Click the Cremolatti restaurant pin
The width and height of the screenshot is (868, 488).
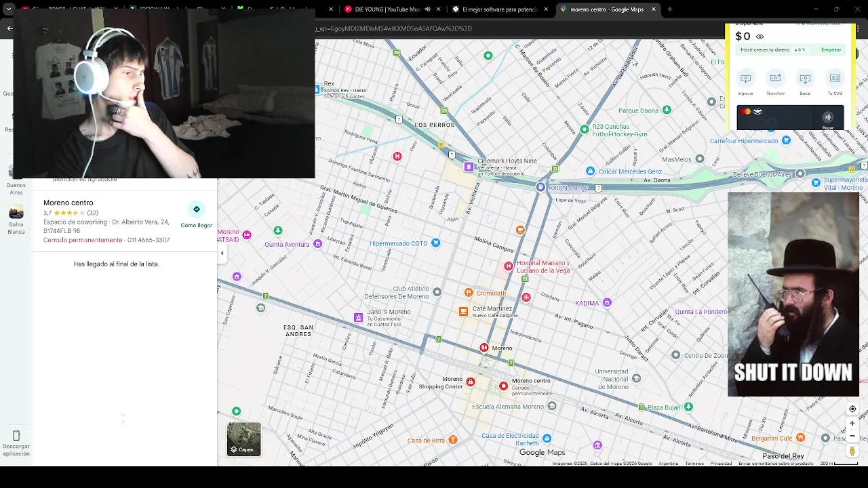click(x=468, y=292)
